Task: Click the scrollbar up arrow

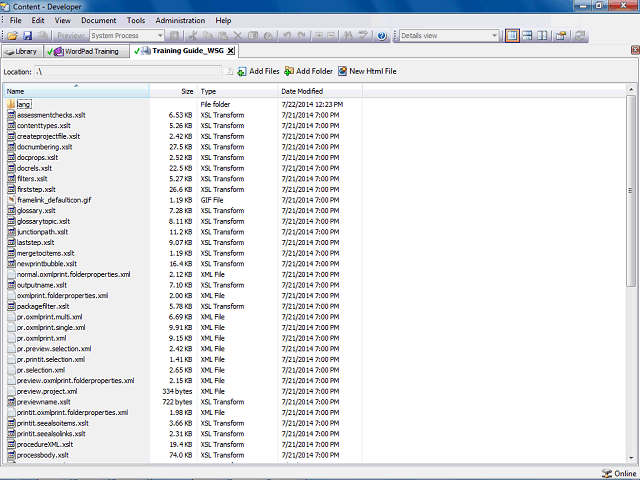Action: pos(631,89)
